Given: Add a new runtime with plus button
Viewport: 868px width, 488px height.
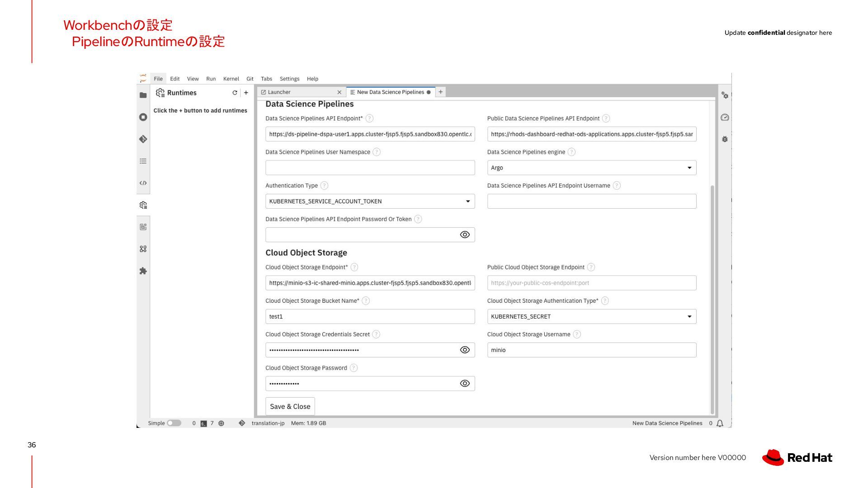Looking at the screenshot, I should (246, 93).
